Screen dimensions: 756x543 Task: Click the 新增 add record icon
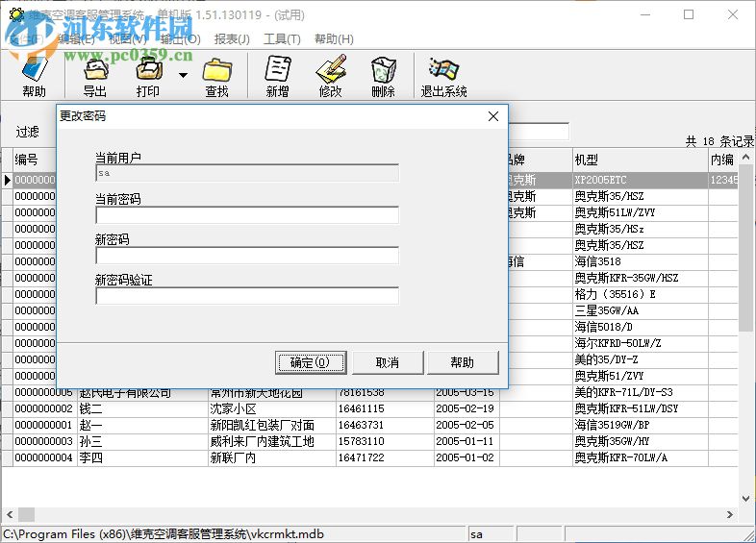(278, 76)
